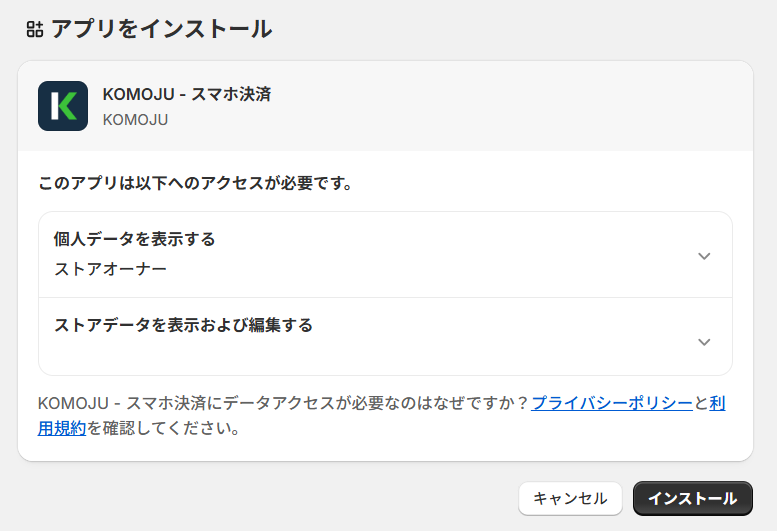Open the ストアデータを表示および編集する permission row title

(x=183, y=325)
